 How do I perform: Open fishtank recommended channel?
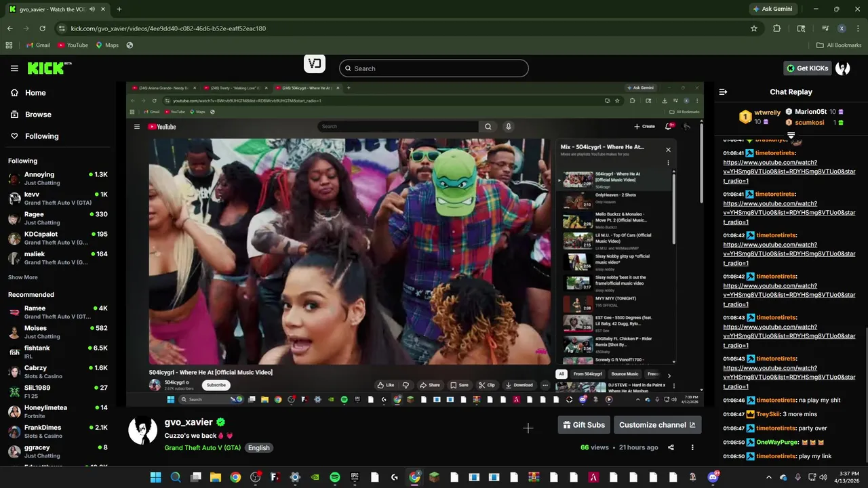pyautogui.click(x=58, y=352)
